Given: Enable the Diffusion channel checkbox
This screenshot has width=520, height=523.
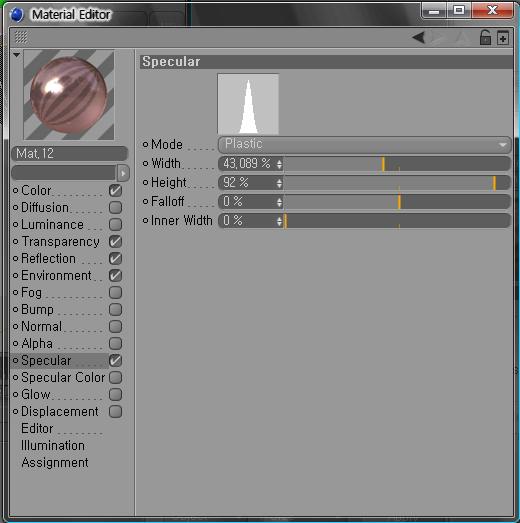Looking at the screenshot, I should pos(115,207).
